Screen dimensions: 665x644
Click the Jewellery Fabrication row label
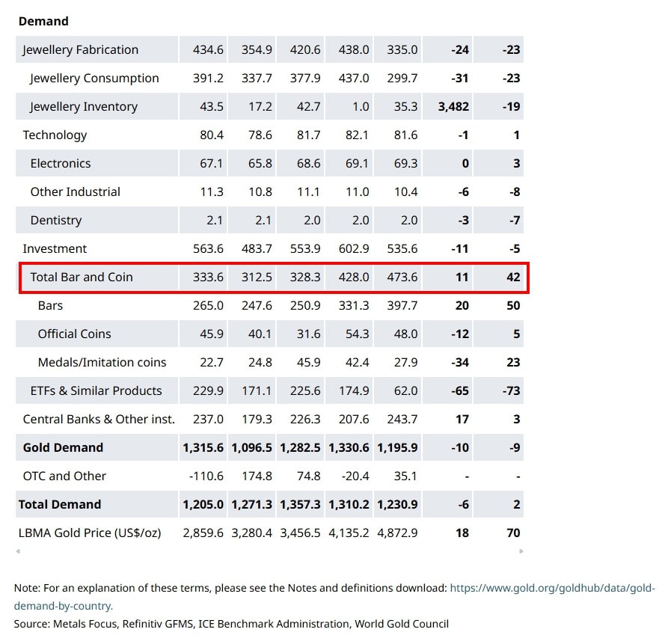click(x=81, y=50)
